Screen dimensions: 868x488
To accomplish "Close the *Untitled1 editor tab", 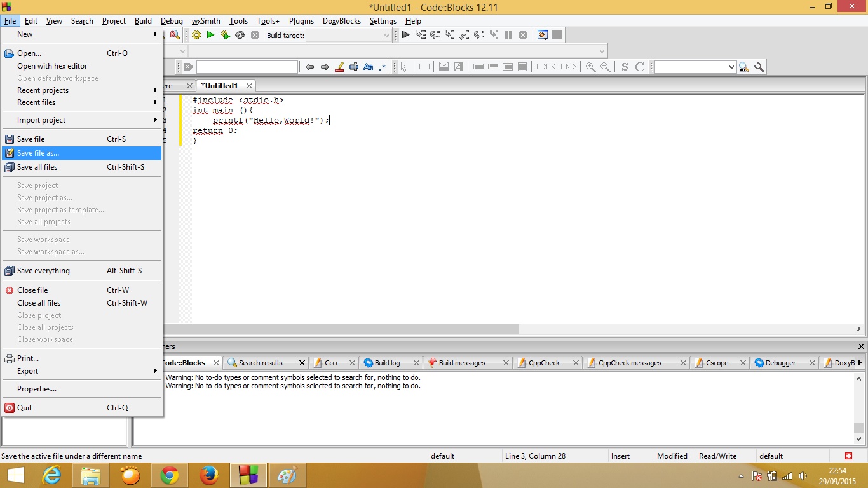I will tap(249, 86).
